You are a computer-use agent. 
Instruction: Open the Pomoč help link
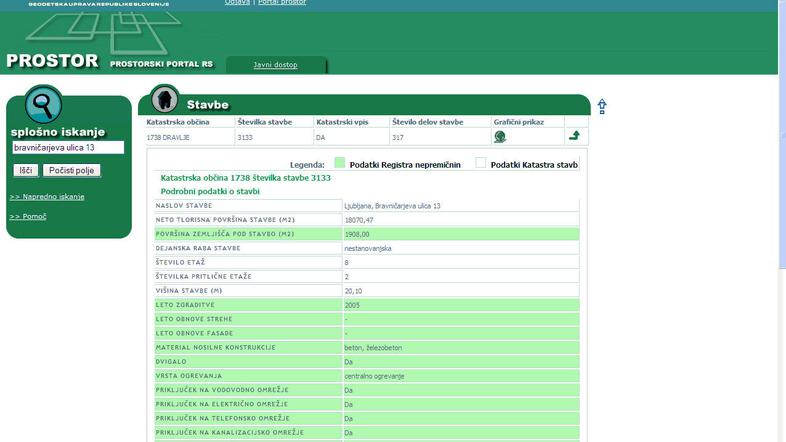pos(28,216)
